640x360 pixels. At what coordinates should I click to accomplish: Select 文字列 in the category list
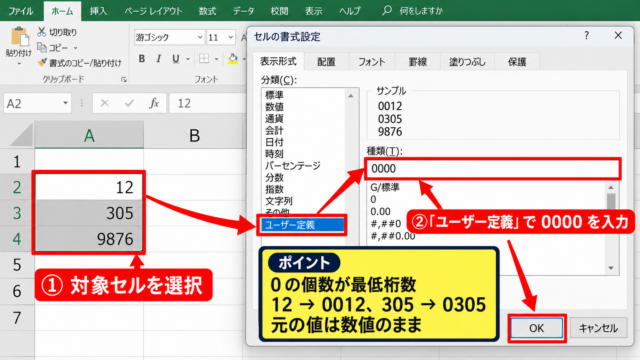pos(279,201)
